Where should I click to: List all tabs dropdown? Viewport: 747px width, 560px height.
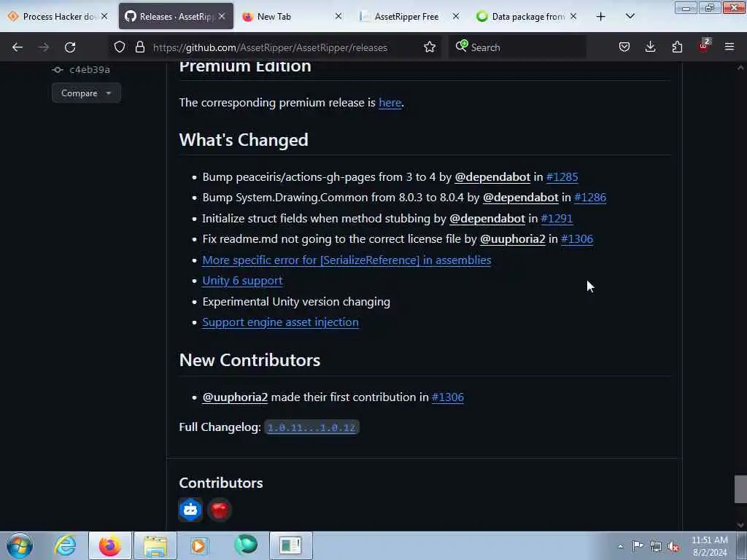pyautogui.click(x=630, y=17)
